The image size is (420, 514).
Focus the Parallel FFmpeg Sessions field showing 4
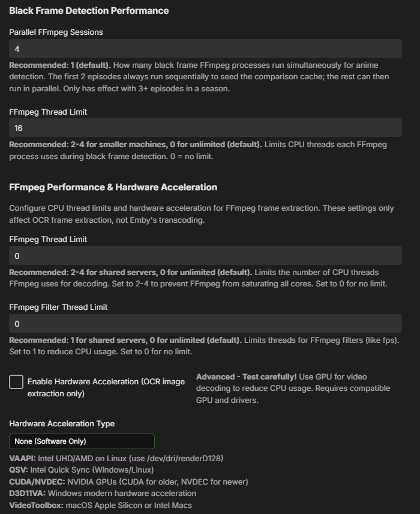205,49
